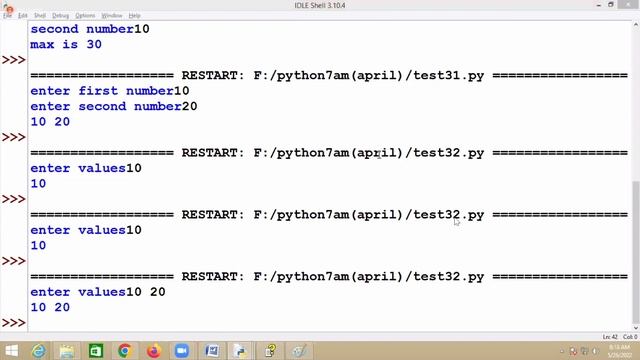Click the 'max is 30' output line

point(66,44)
